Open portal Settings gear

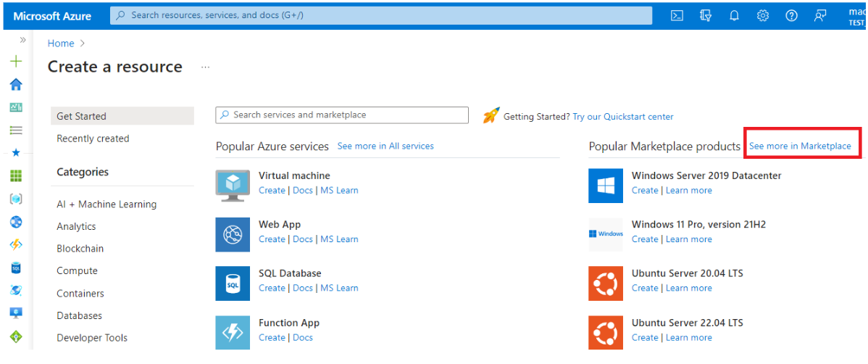(x=763, y=15)
